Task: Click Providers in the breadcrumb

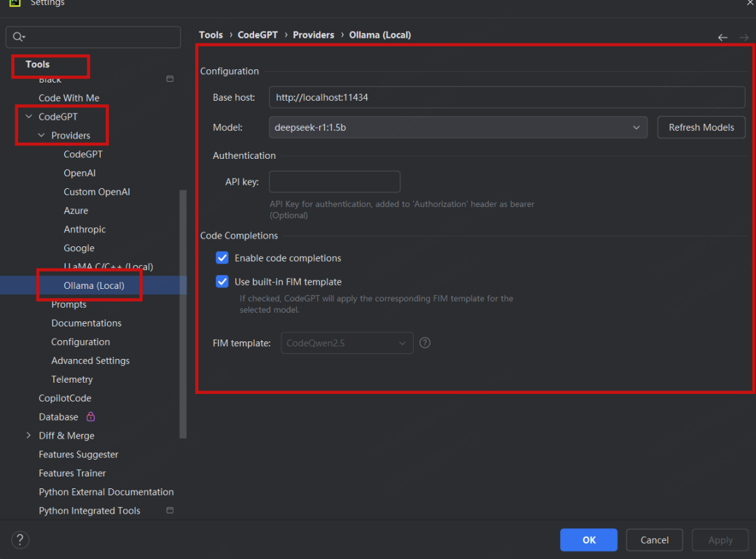Action: click(x=314, y=35)
